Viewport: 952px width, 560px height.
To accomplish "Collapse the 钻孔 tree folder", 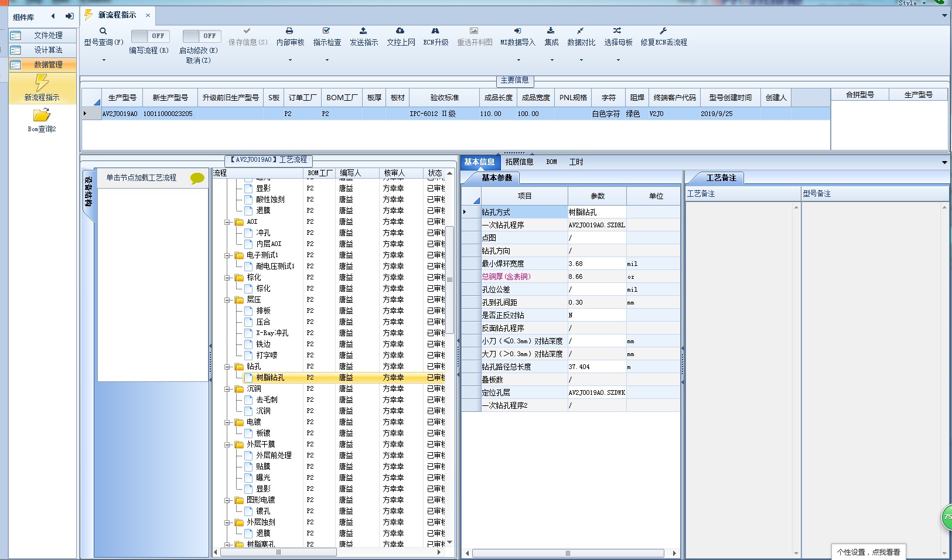I will click(x=227, y=367).
